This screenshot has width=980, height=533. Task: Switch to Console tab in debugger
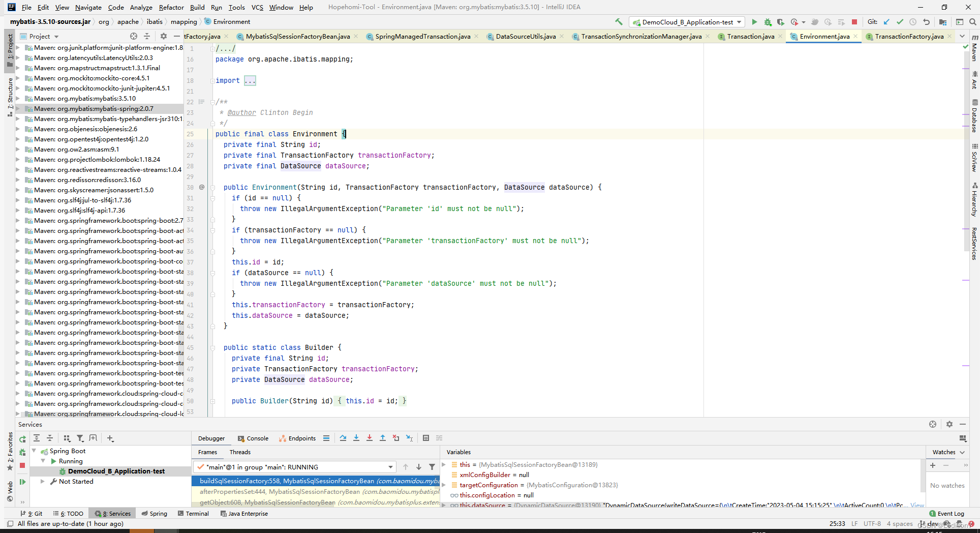click(253, 438)
